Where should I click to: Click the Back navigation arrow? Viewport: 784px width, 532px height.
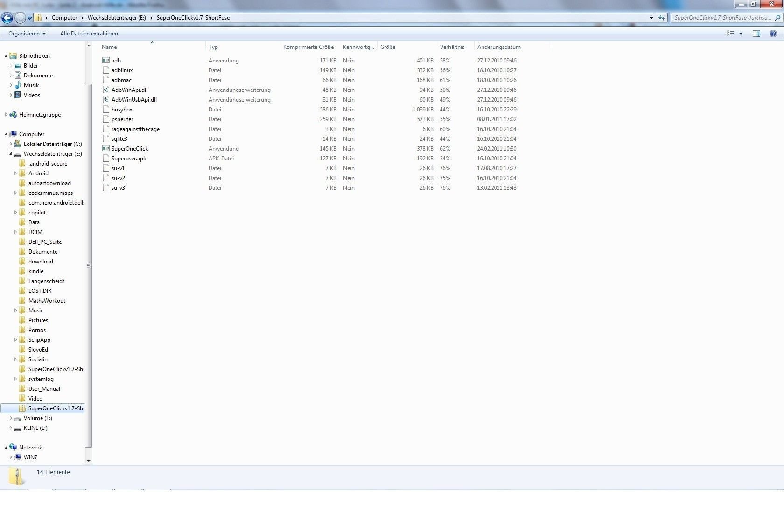(x=7, y=18)
